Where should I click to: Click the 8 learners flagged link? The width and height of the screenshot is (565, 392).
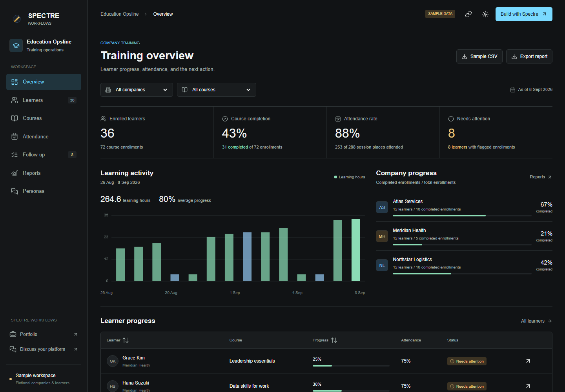pos(457,147)
